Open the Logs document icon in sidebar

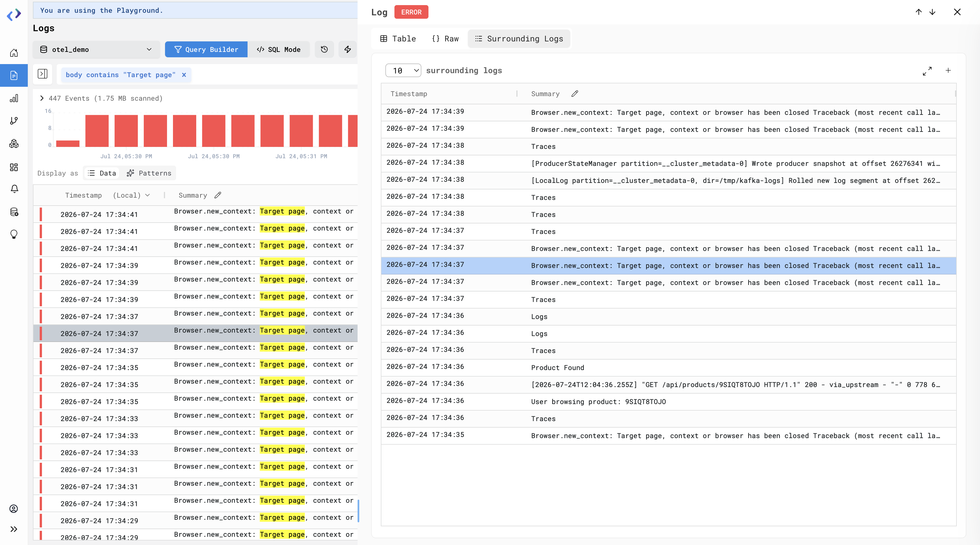tap(14, 75)
